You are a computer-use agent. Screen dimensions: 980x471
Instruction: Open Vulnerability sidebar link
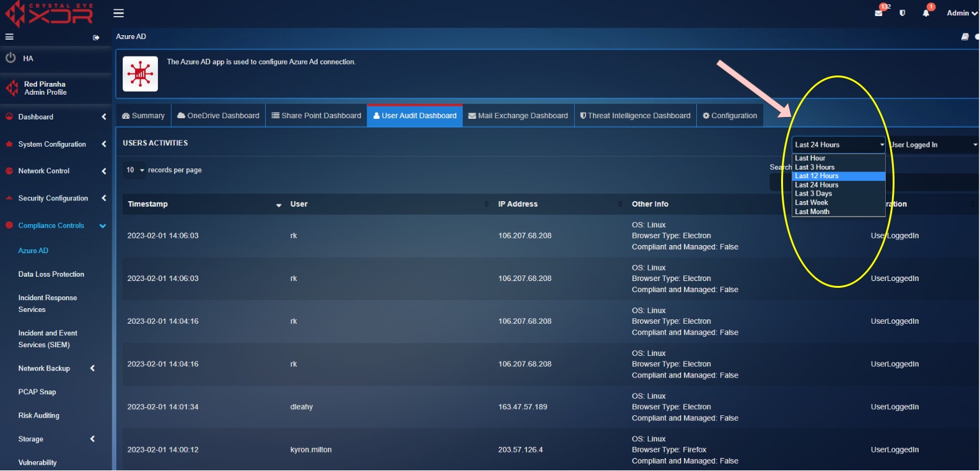tap(38, 462)
